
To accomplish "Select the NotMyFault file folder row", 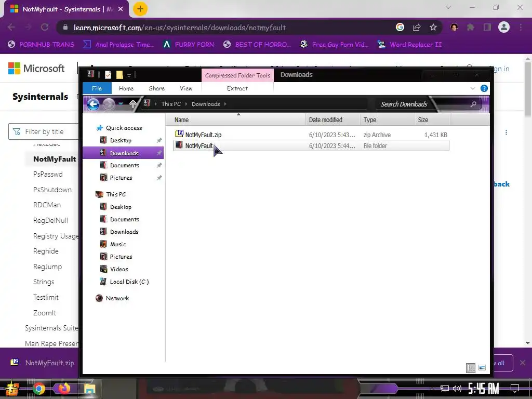I will (x=311, y=145).
